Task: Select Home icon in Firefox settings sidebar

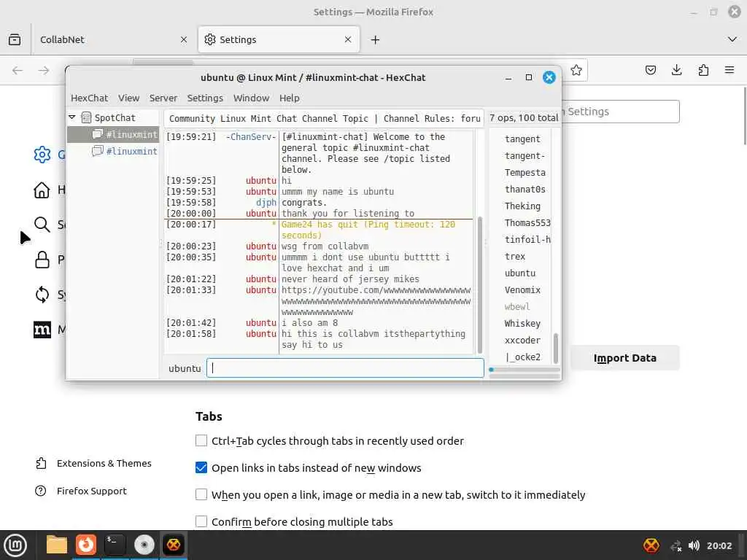Action: [x=42, y=190]
